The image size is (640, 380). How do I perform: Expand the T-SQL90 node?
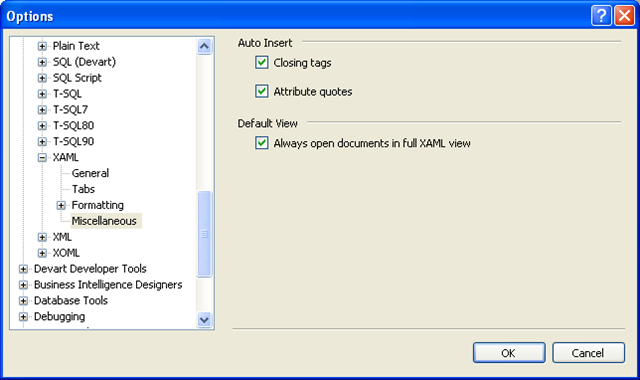(x=42, y=141)
